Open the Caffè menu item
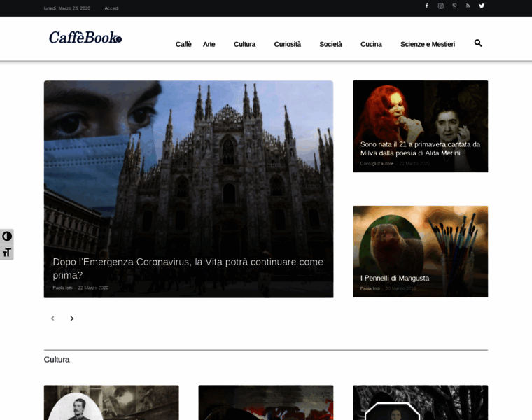 click(x=183, y=44)
